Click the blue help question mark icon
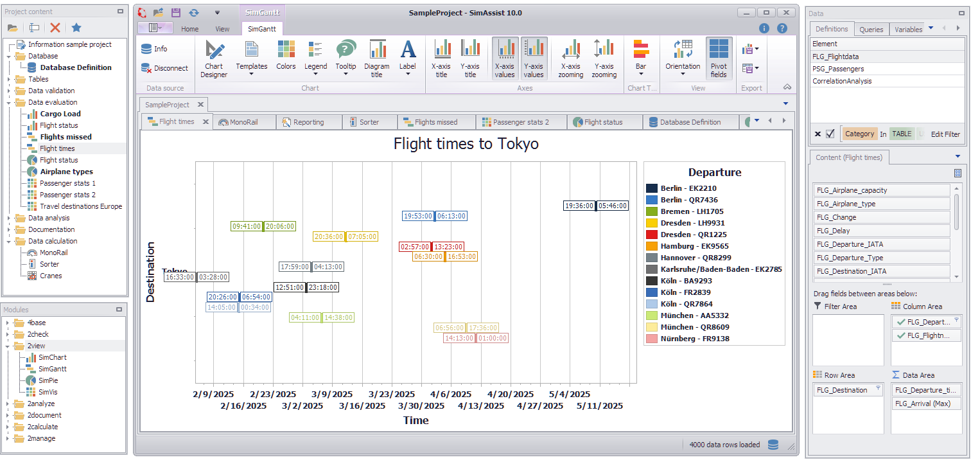 (782, 28)
